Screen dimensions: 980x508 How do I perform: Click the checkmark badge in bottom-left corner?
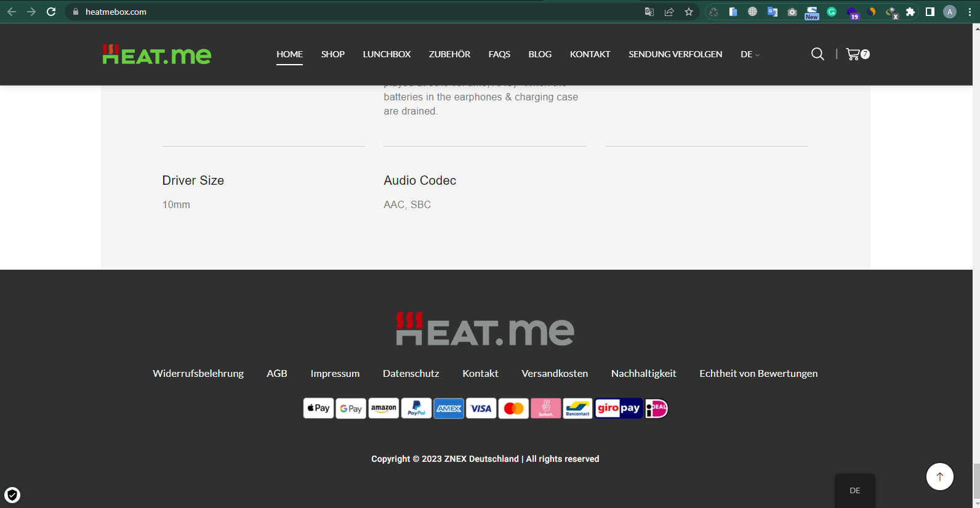click(x=12, y=495)
